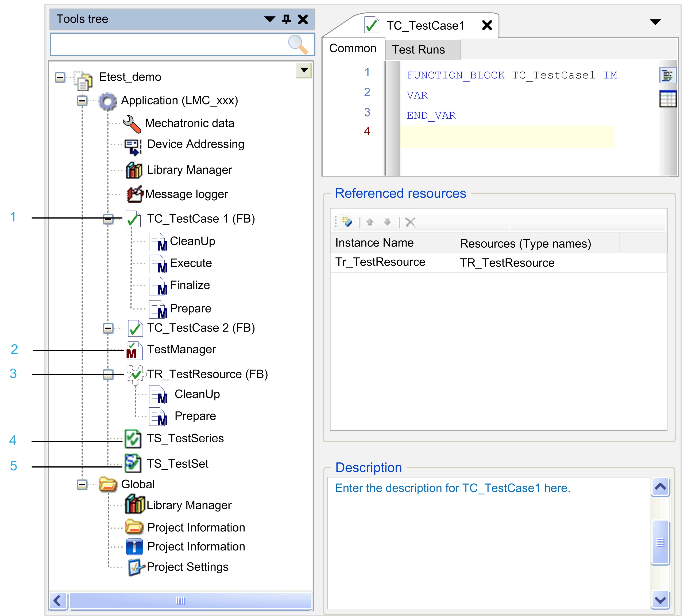This screenshot has width=684, height=616.
Task: Click the add resource toolbar icon
Action: (347, 222)
